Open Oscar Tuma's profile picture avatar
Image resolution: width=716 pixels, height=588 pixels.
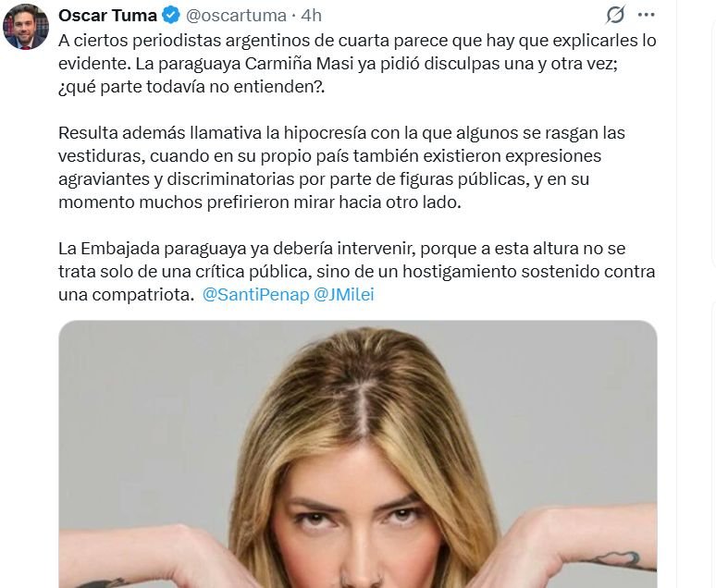(26, 27)
